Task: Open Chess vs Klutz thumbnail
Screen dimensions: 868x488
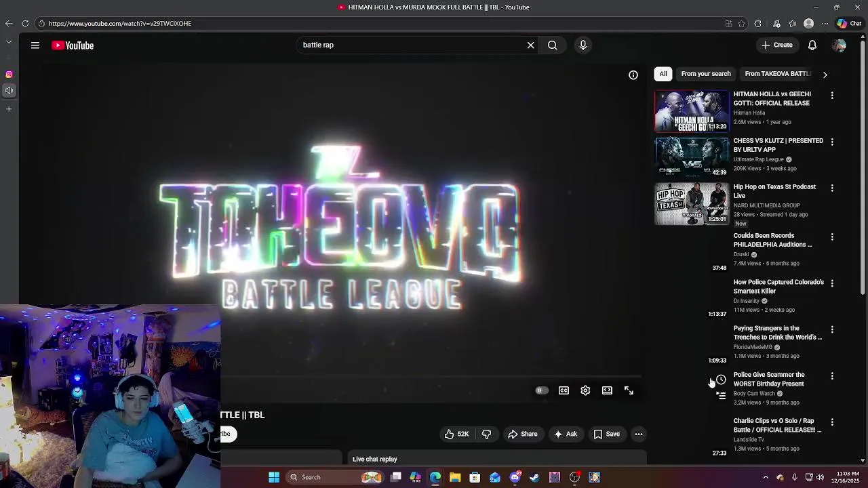Action: (x=692, y=157)
